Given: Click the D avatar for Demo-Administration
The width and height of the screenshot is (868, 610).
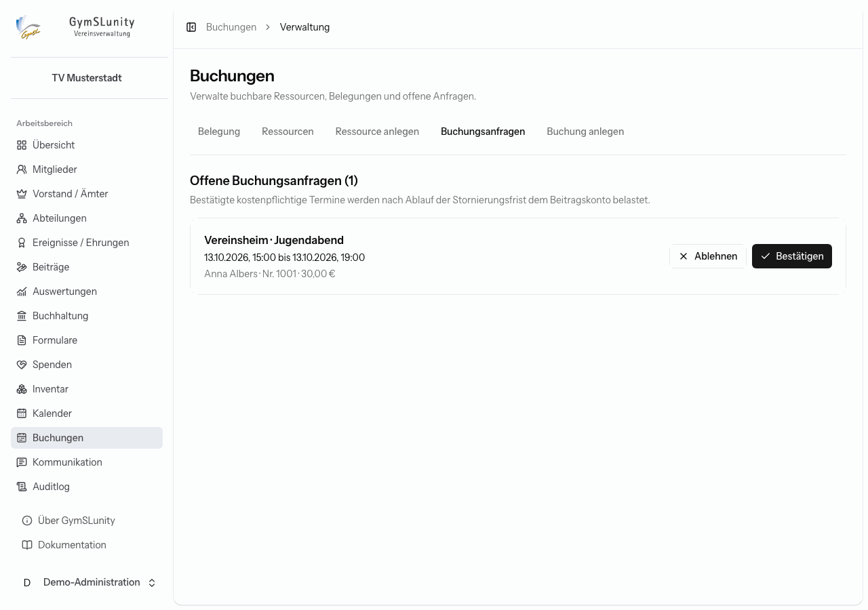Looking at the screenshot, I should [27, 583].
